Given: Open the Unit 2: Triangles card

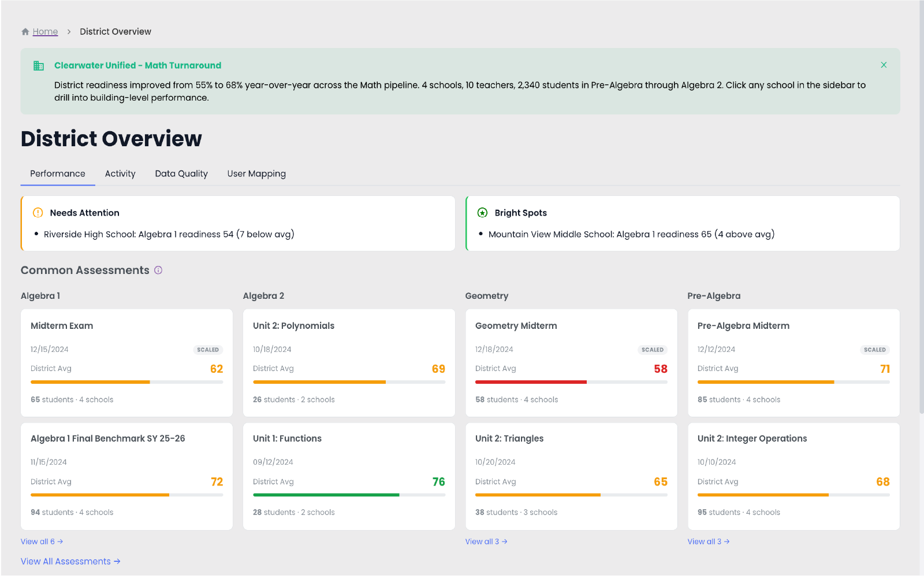Looking at the screenshot, I should pos(571,476).
